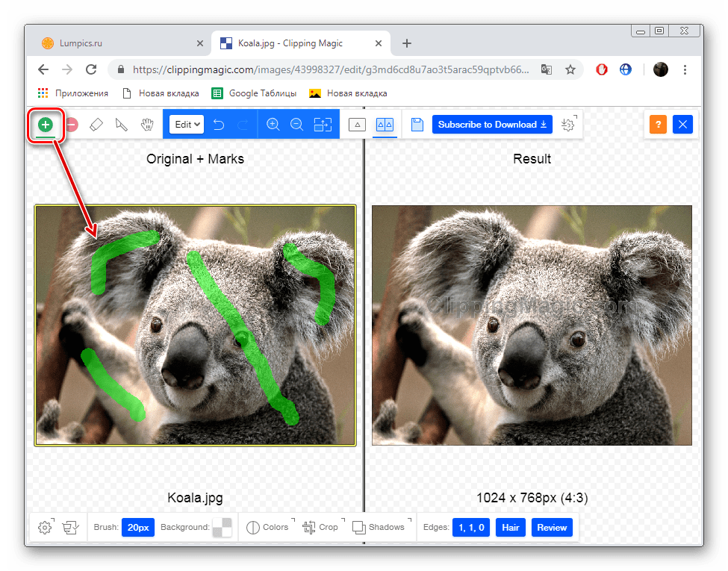The width and height of the screenshot is (728, 571).
Task: Click the Result heading
Action: 532,159
